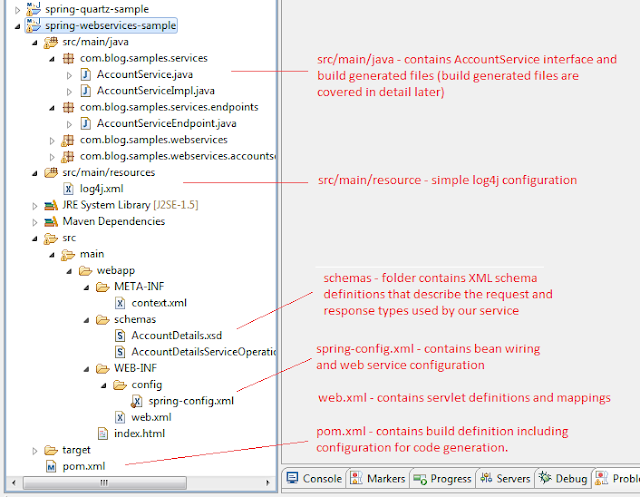This screenshot has width=640, height=497.
Task: Click the index.html file icon
Action: pos(103,433)
